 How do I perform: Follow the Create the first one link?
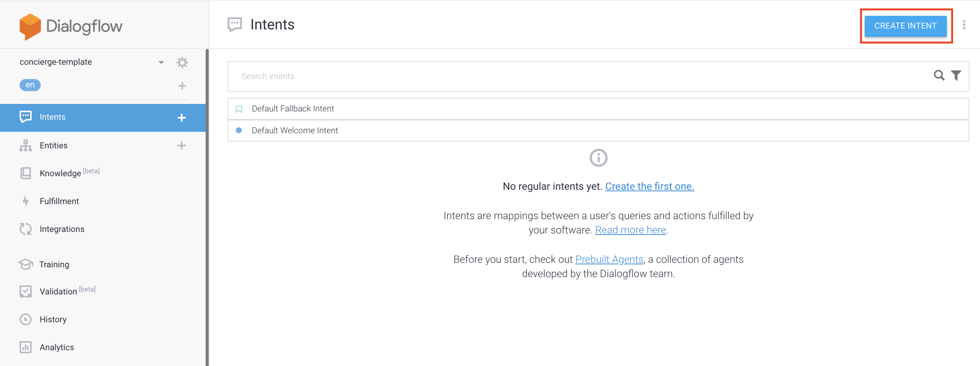[x=649, y=186]
